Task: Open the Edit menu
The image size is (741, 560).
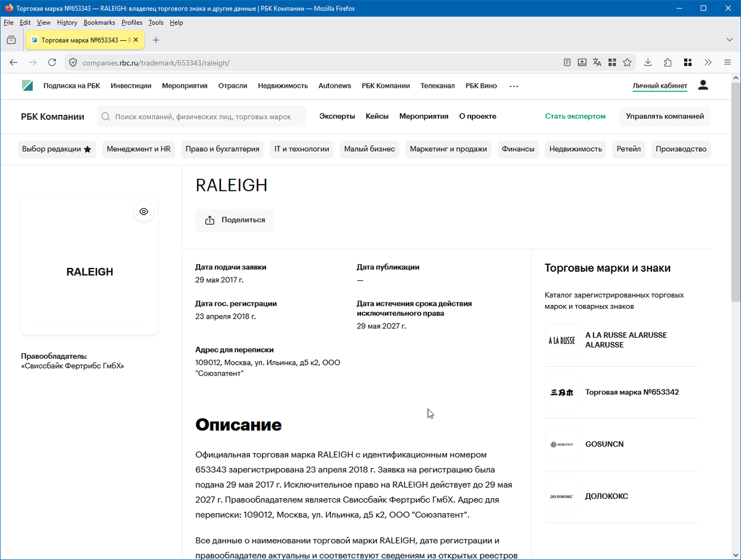Action: pyautogui.click(x=25, y=22)
